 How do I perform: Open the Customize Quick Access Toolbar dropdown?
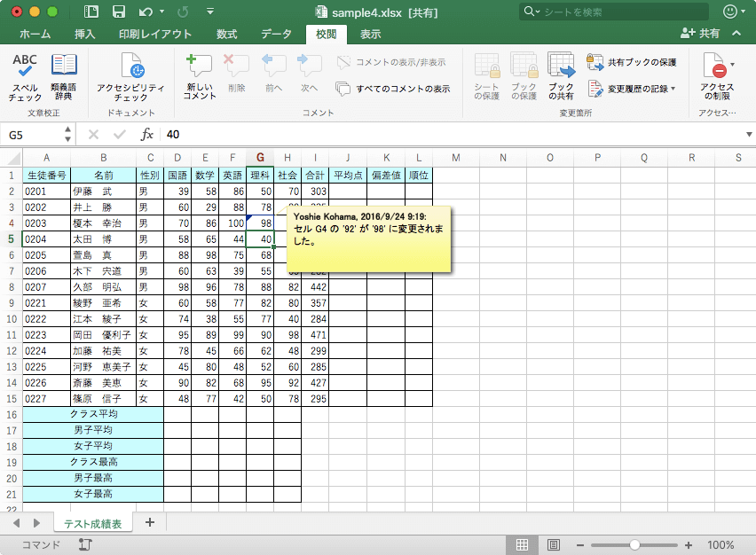[210, 11]
